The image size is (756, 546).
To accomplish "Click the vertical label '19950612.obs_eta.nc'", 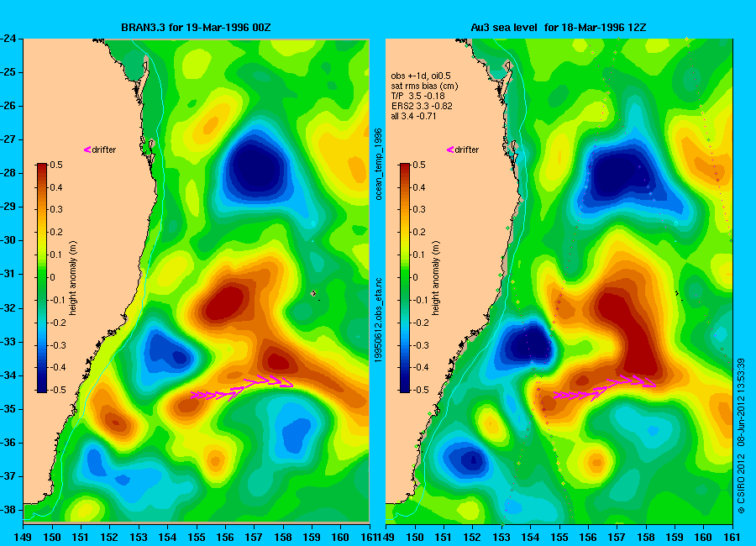I will pyautogui.click(x=379, y=320).
